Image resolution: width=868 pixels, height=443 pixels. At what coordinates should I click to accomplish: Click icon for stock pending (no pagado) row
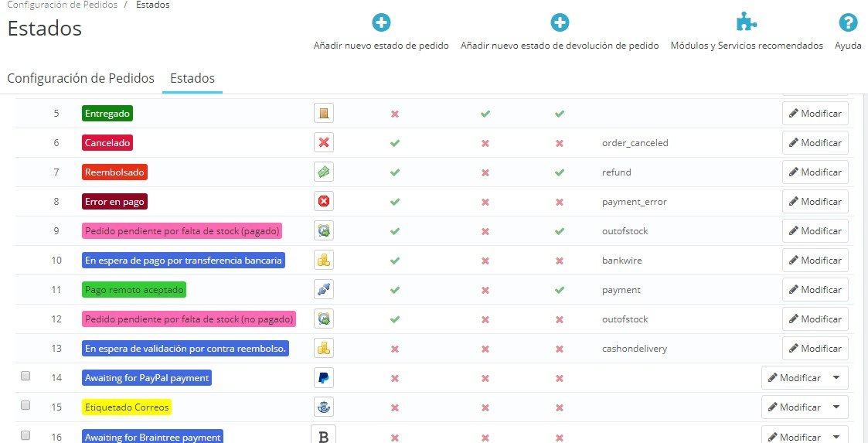(324, 319)
